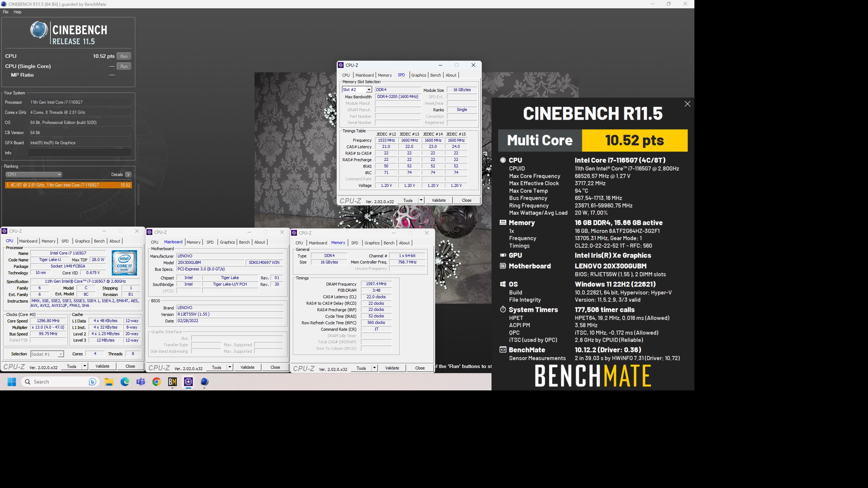The width and height of the screenshot is (868, 488).
Task: Open Windows Start menu
Action: [12, 382]
